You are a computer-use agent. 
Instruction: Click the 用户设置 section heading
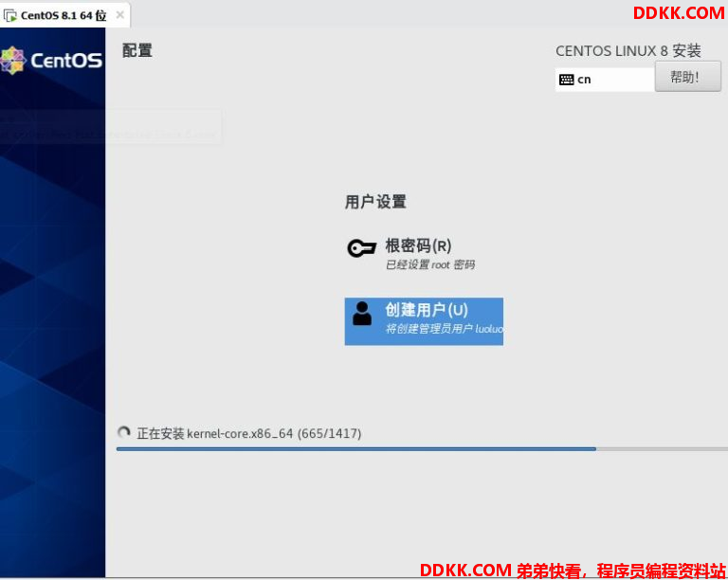click(375, 202)
